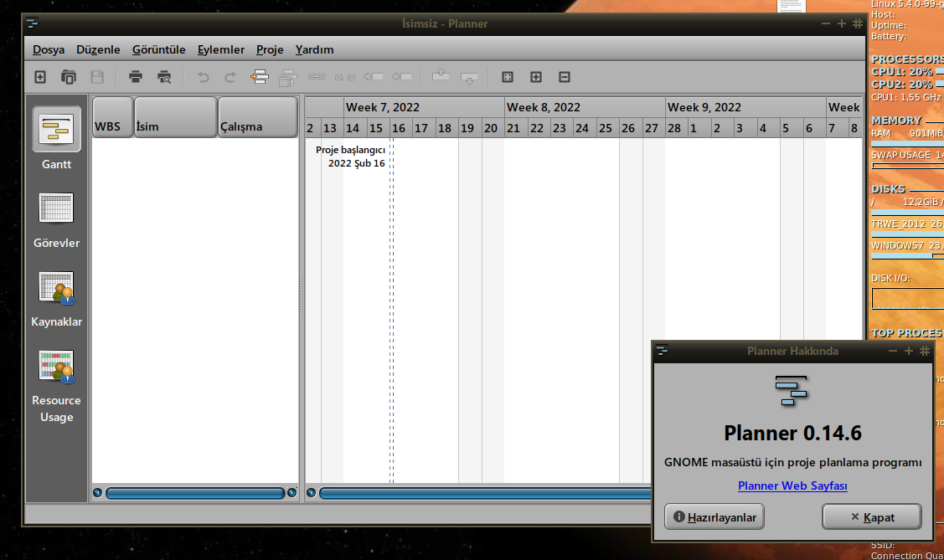
Task: Click left arrow of Gantt chart scrollbar
Action: click(312, 493)
